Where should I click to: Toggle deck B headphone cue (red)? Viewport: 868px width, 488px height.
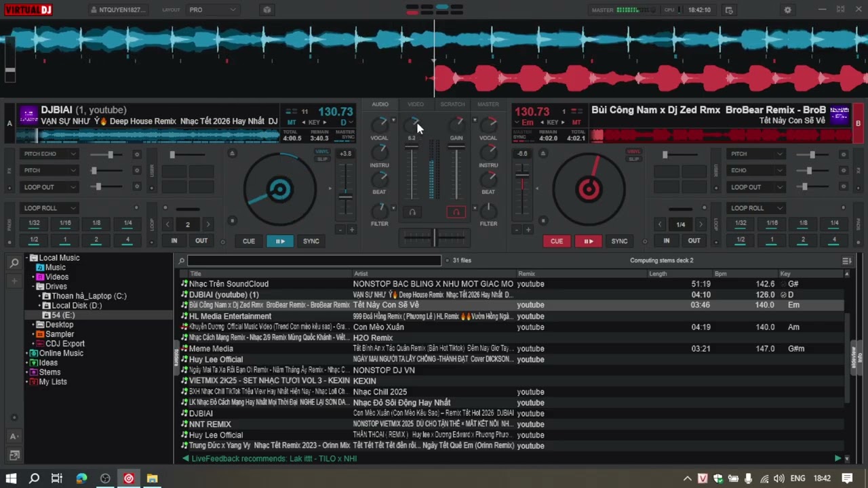click(x=456, y=212)
